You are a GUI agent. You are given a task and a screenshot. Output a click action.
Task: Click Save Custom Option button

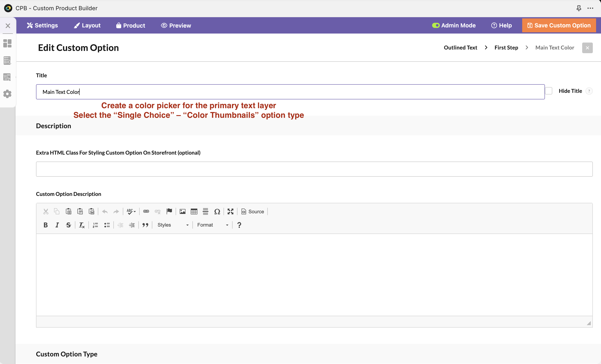pyautogui.click(x=559, y=25)
